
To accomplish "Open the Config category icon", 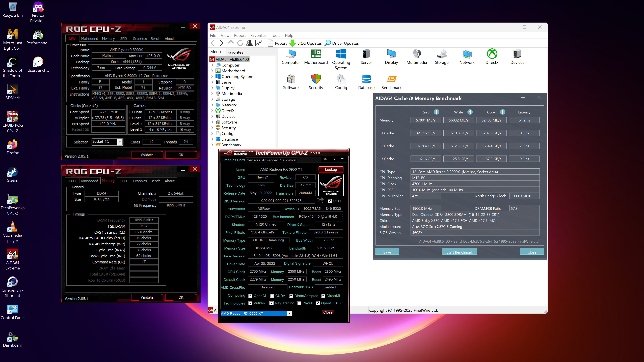I will coord(341,82).
